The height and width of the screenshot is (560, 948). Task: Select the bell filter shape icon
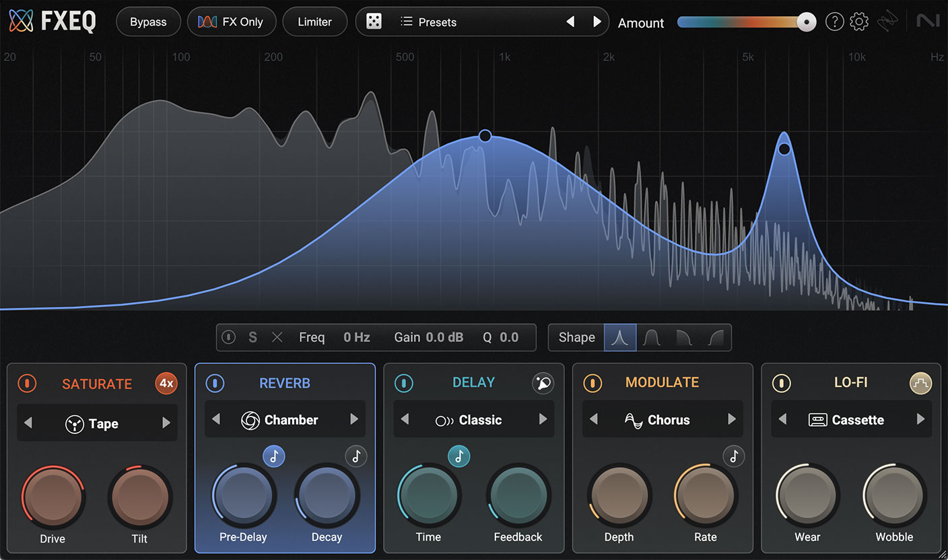coord(620,337)
